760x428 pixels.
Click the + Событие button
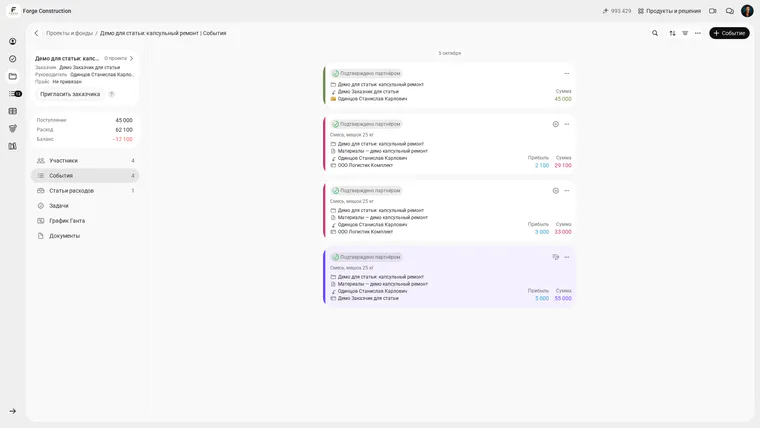(729, 33)
